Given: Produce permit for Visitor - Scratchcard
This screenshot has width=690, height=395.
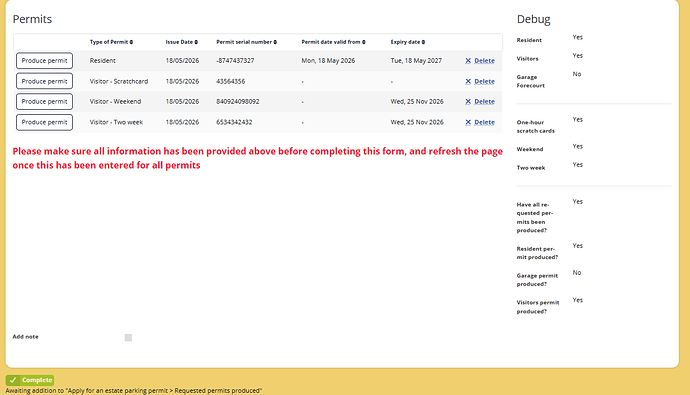Looking at the screenshot, I should click(x=44, y=81).
